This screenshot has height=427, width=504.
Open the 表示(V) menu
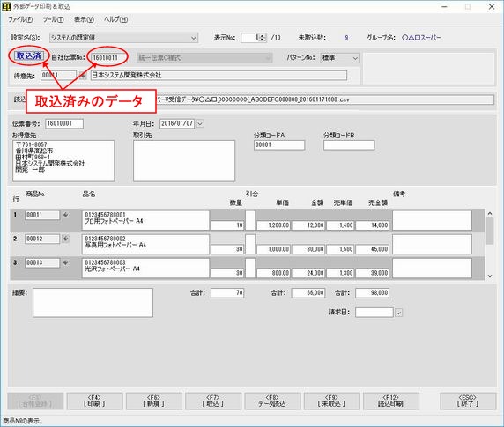click(x=84, y=19)
